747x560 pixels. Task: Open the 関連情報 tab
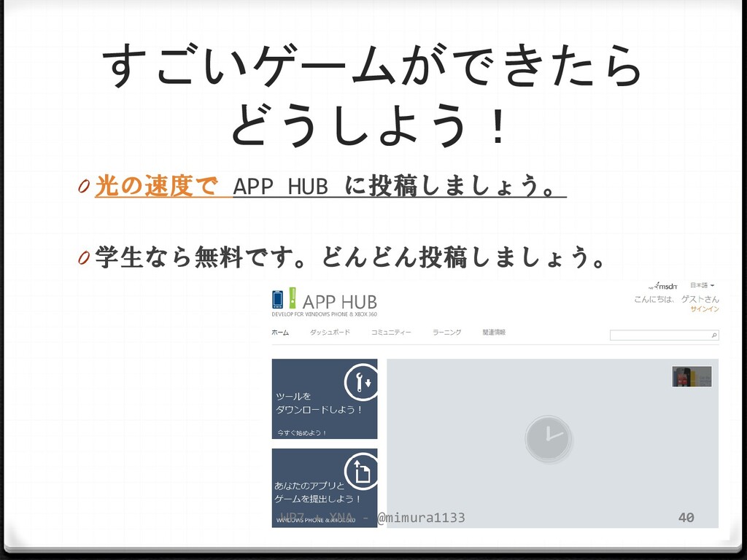[494, 332]
